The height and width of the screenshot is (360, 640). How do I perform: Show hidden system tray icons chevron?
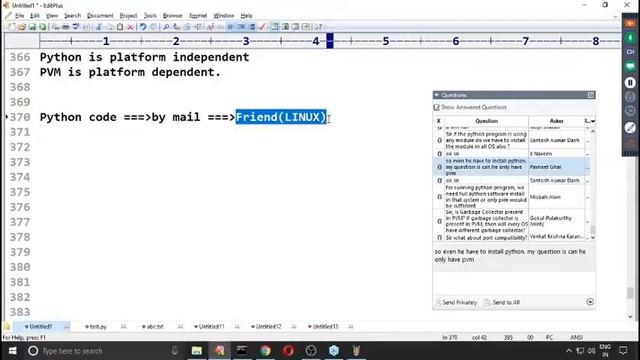click(x=569, y=351)
